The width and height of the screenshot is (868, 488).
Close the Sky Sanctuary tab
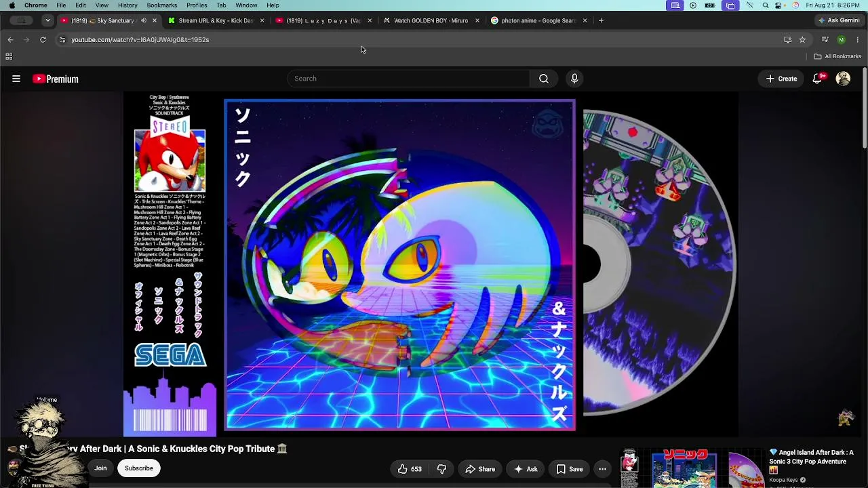[x=155, y=20]
